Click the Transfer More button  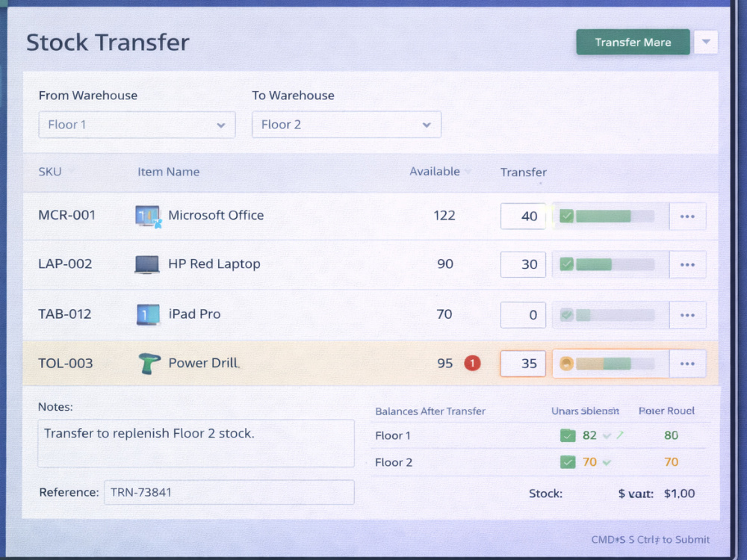tap(633, 42)
